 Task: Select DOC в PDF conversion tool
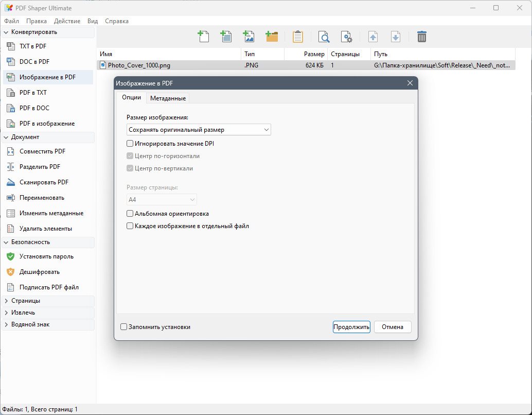(48, 62)
